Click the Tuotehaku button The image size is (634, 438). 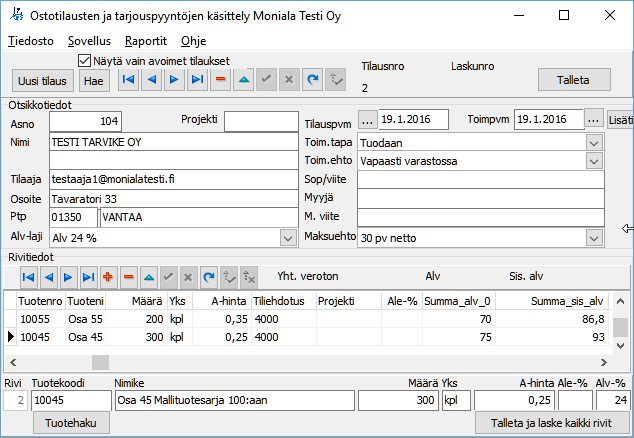click(x=71, y=424)
